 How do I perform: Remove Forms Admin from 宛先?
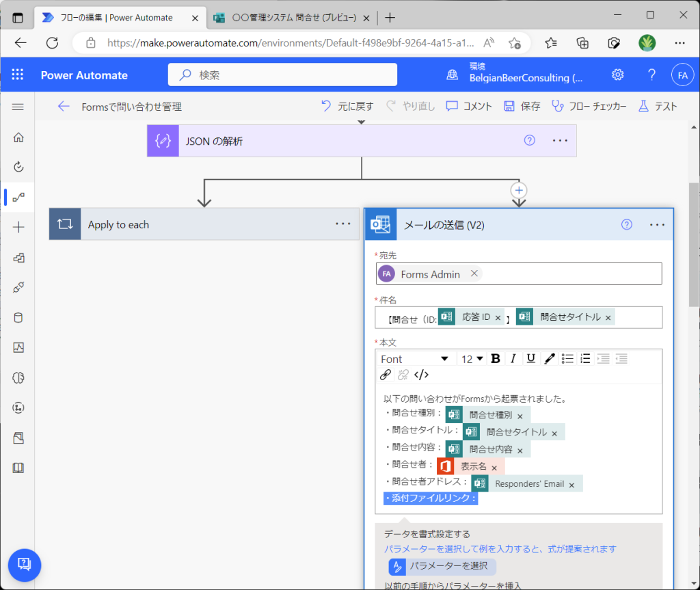[x=474, y=273]
